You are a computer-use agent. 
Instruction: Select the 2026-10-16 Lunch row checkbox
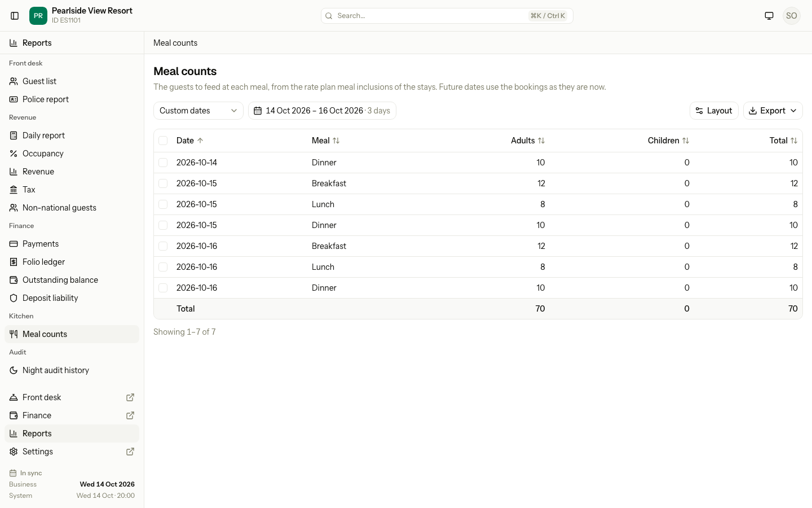163,267
